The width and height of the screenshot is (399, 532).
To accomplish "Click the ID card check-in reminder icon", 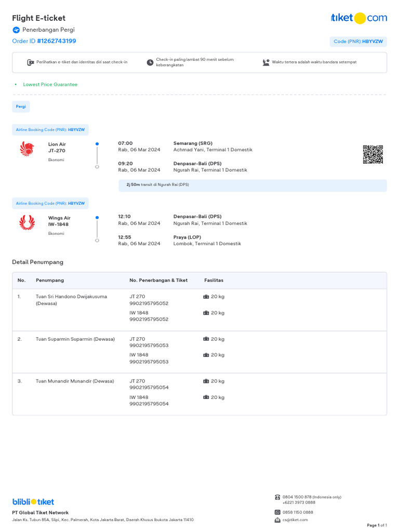I will [x=31, y=62].
